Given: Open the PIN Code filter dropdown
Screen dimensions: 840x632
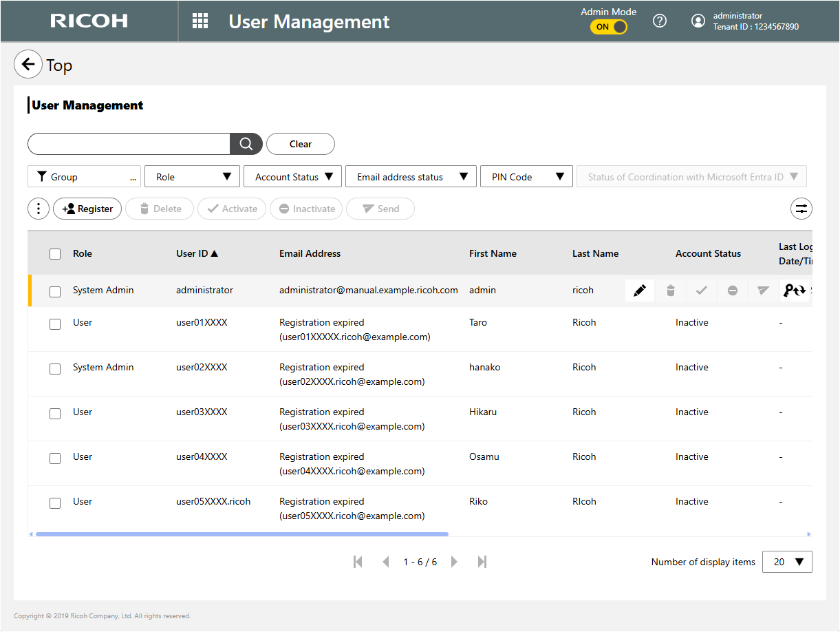Looking at the screenshot, I should point(526,177).
